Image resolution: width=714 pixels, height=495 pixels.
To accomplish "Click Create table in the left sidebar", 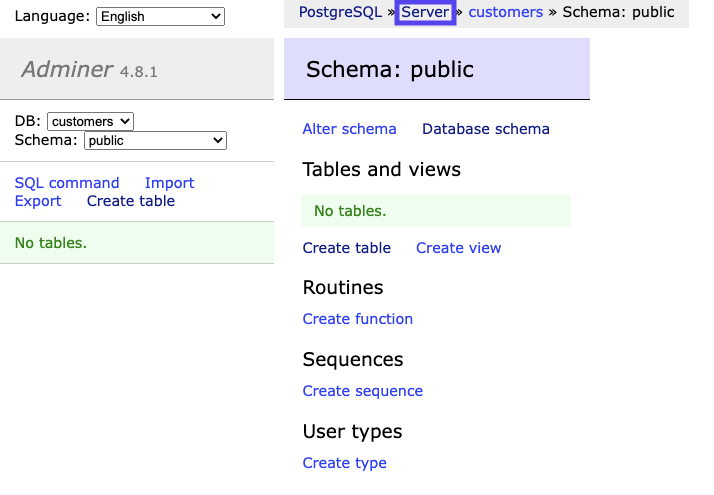I will tap(131, 201).
